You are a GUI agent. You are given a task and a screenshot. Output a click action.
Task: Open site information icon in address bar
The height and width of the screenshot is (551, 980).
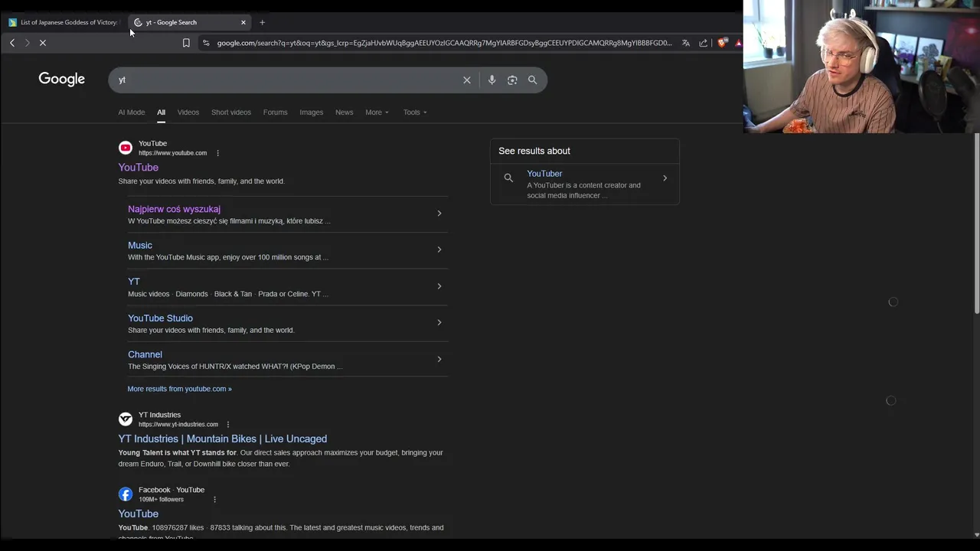[x=206, y=43]
